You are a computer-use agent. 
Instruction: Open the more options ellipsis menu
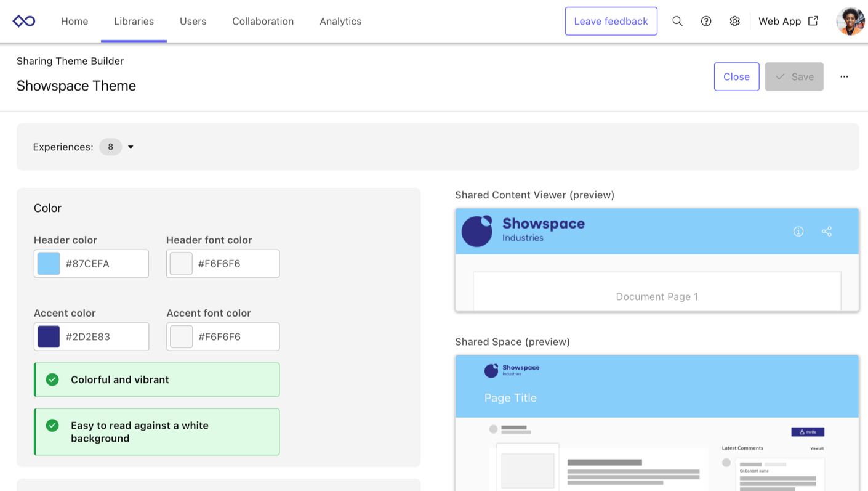click(x=843, y=76)
